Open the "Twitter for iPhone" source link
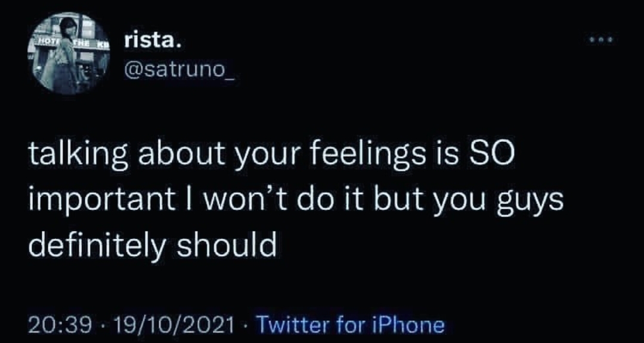Image resolution: width=644 pixels, height=343 pixels. coord(351,325)
